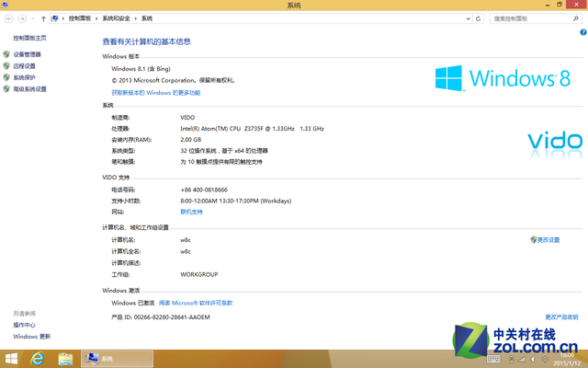
Task: Open 设备管理器 from the sidebar
Action: coord(27,54)
